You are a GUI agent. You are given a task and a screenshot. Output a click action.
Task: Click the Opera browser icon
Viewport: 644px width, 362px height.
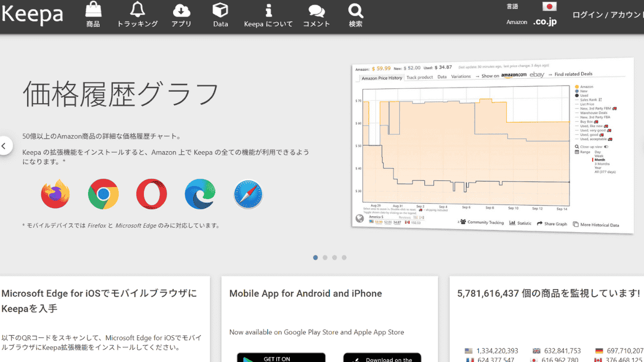click(151, 194)
